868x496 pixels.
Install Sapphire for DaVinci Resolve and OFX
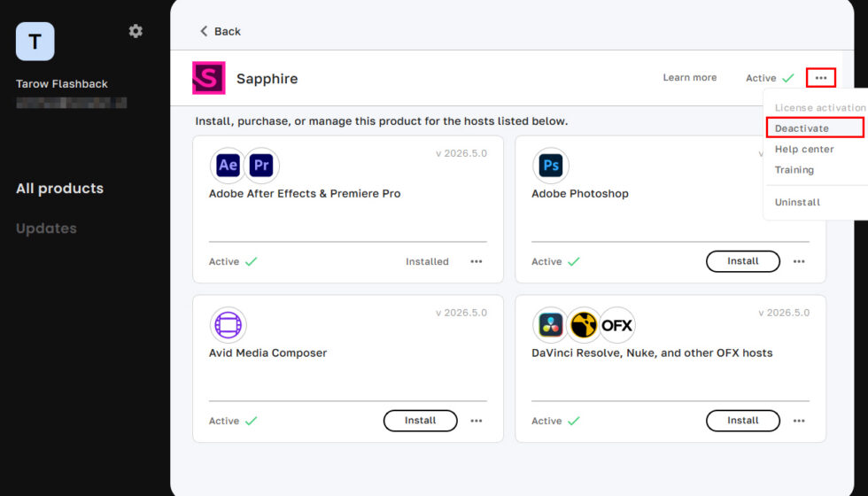click(743, 421)
